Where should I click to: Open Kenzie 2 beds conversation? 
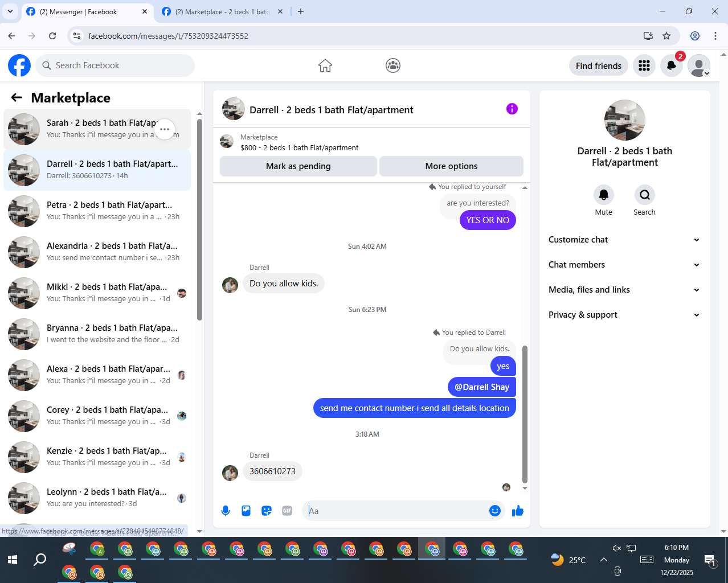click(97, 457)
